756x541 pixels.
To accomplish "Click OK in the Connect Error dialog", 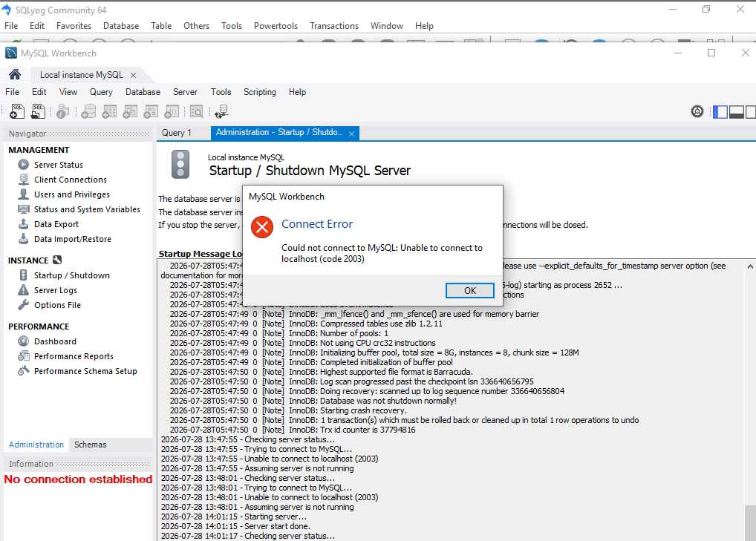I will tap(469, 290).
